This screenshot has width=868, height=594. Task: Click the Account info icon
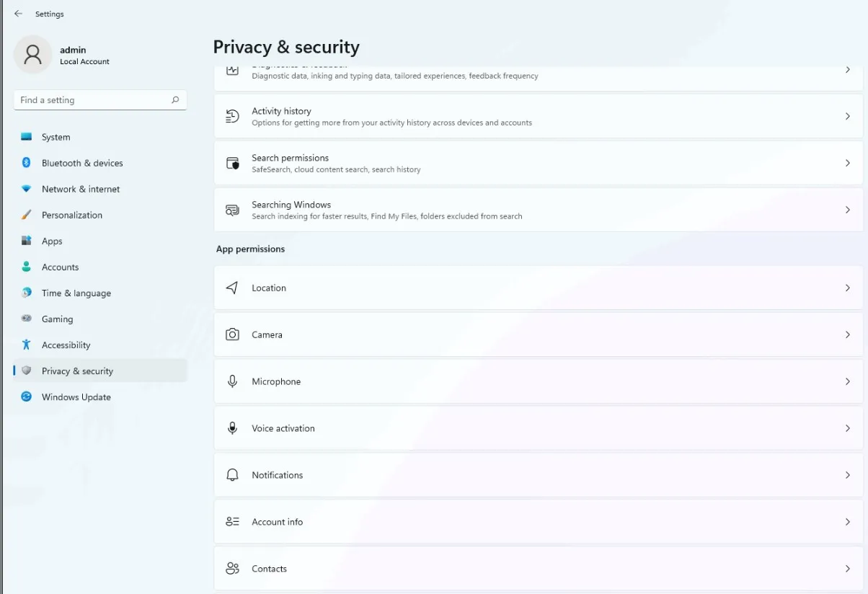tap(232, 522)
